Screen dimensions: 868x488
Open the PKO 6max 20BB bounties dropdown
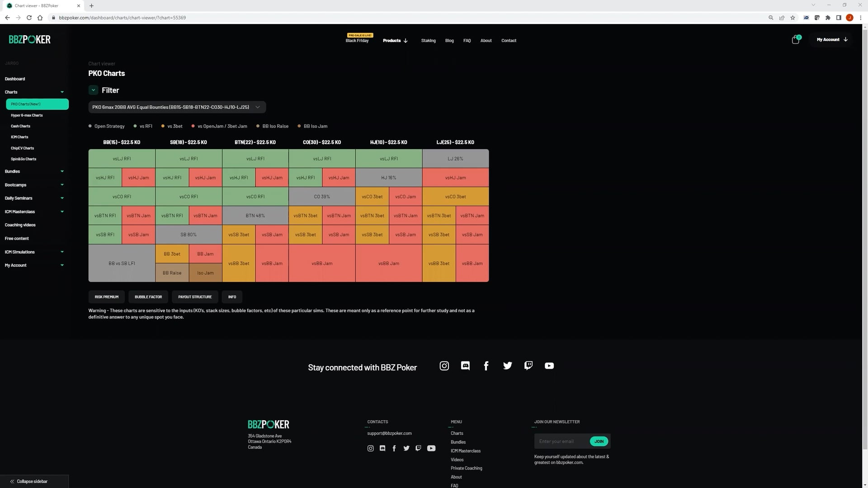point(176,107)
